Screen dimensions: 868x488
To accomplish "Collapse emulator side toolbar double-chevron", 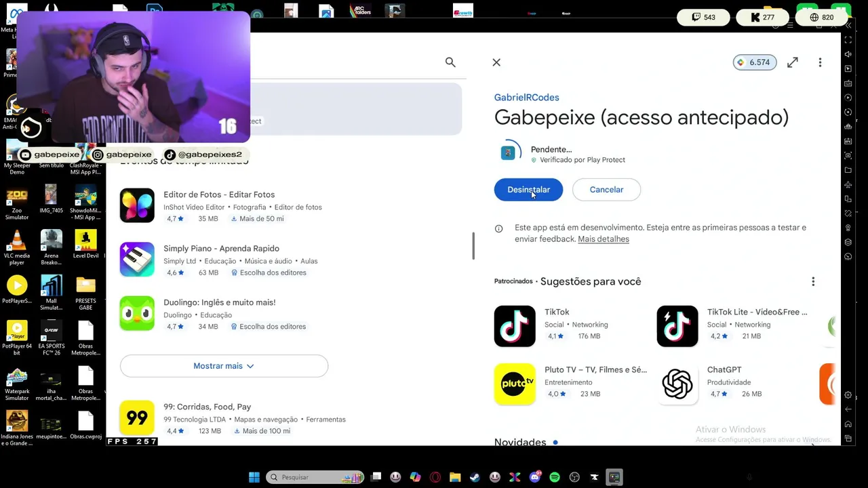I will click(848, 26).
